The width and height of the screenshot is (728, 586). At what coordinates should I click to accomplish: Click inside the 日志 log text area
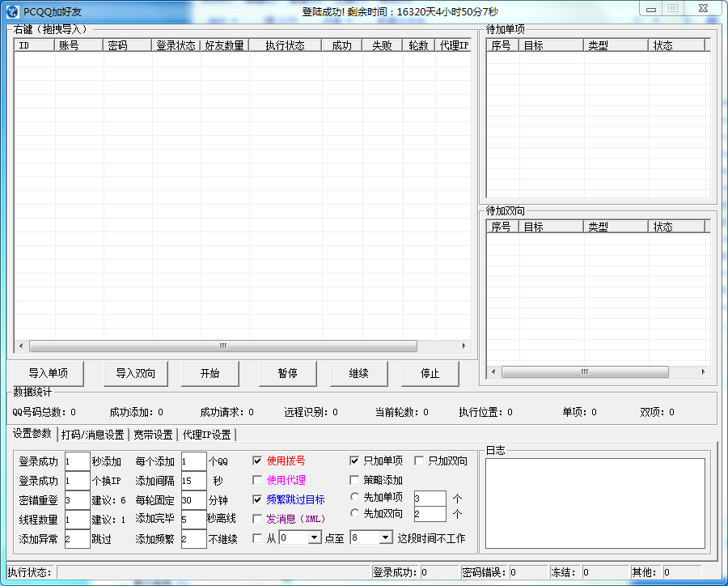(595, 503)
